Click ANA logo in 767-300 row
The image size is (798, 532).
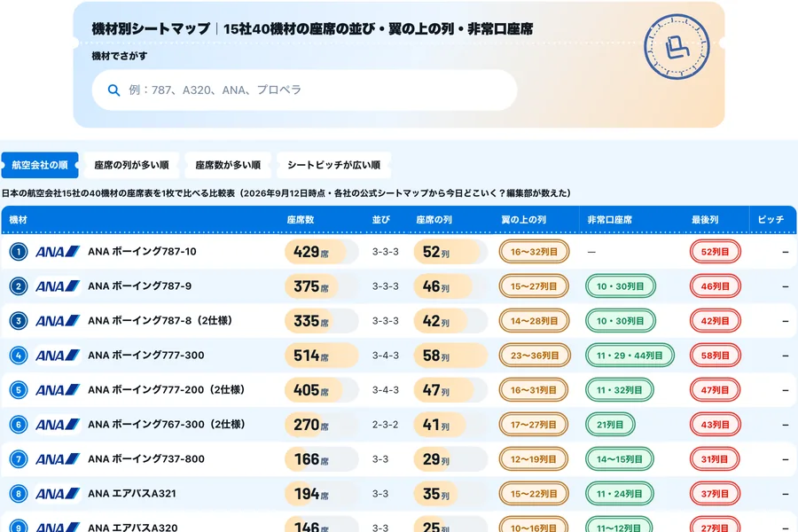click(x=58, y=425)
